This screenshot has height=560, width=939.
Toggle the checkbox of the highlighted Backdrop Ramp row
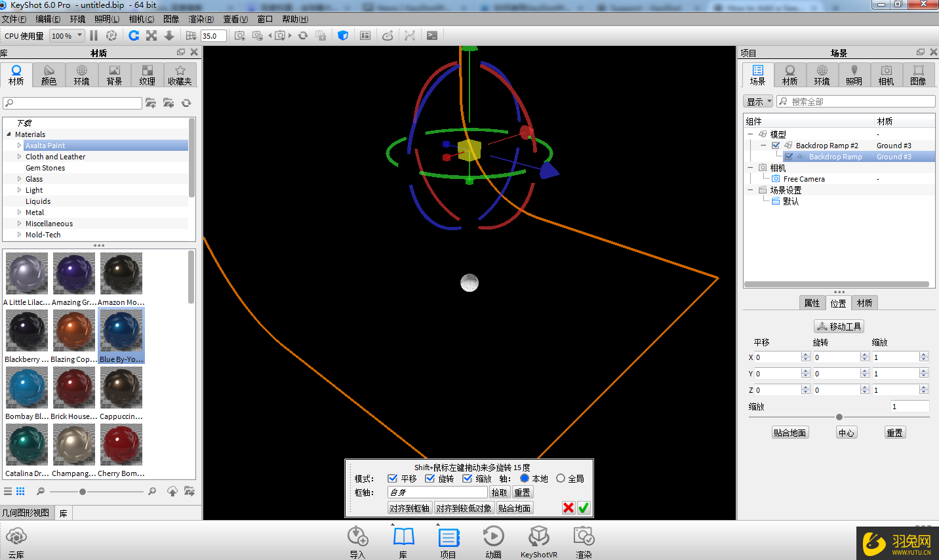(789, 157)
